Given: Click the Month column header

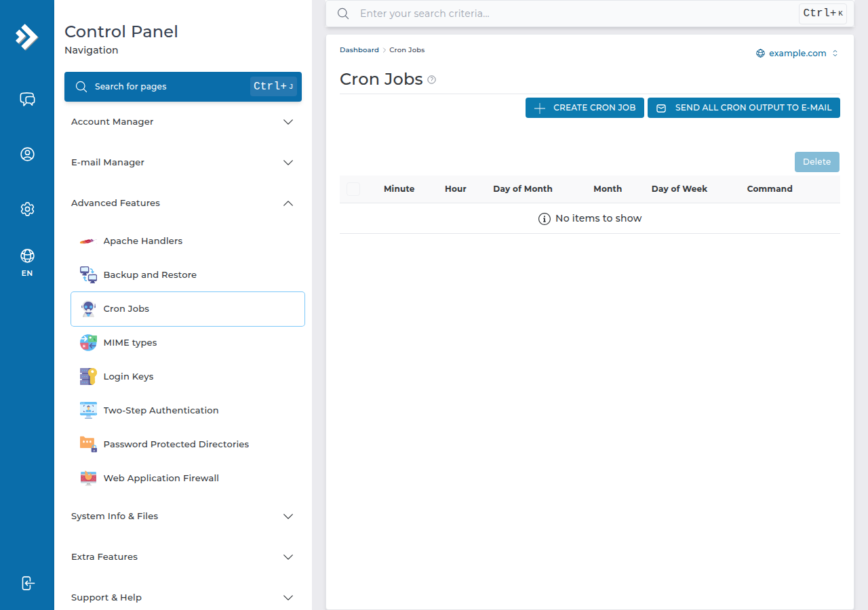Looking at the screenshot, I should tap(608, 189).
